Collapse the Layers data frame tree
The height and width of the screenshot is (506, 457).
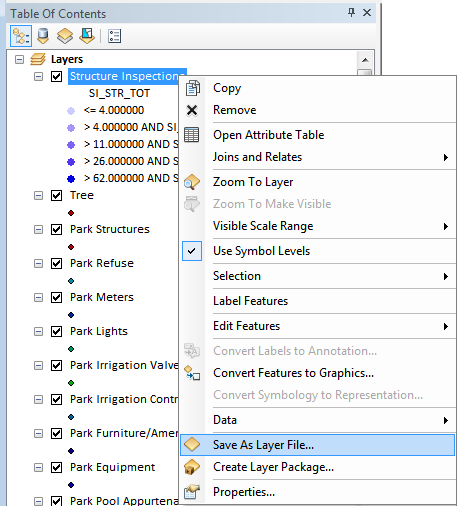pos(20,60)
